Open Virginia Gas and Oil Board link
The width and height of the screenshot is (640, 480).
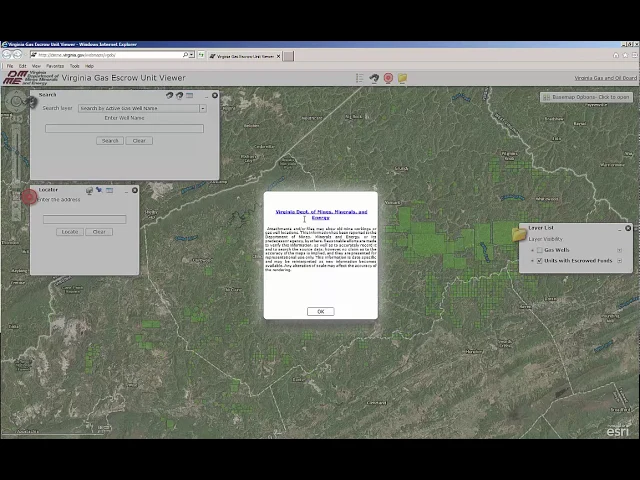[x=605, y=78]
